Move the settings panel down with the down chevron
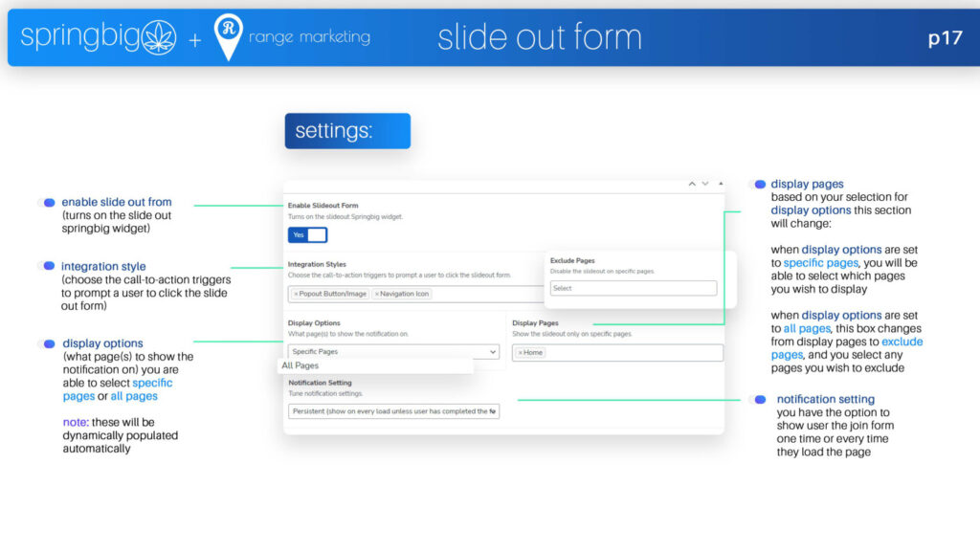 [x=705, y=185]
